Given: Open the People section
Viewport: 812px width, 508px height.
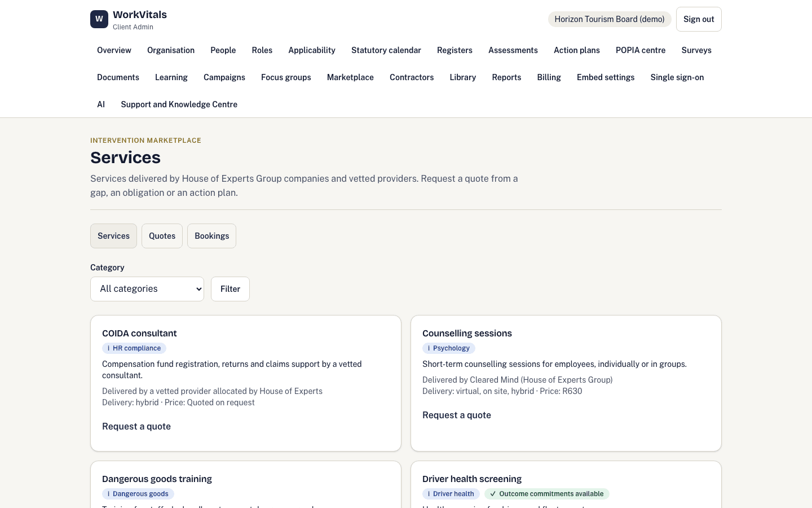Looking at the screenshot, I should pos(223,50).
